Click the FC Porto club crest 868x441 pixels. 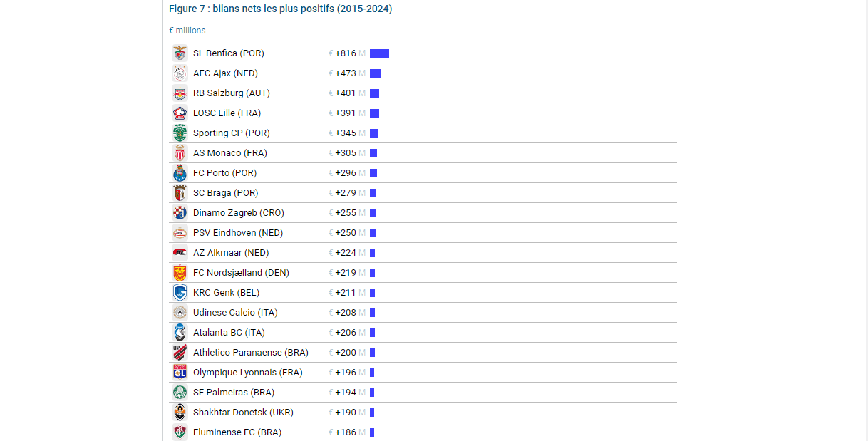[180, 173]
